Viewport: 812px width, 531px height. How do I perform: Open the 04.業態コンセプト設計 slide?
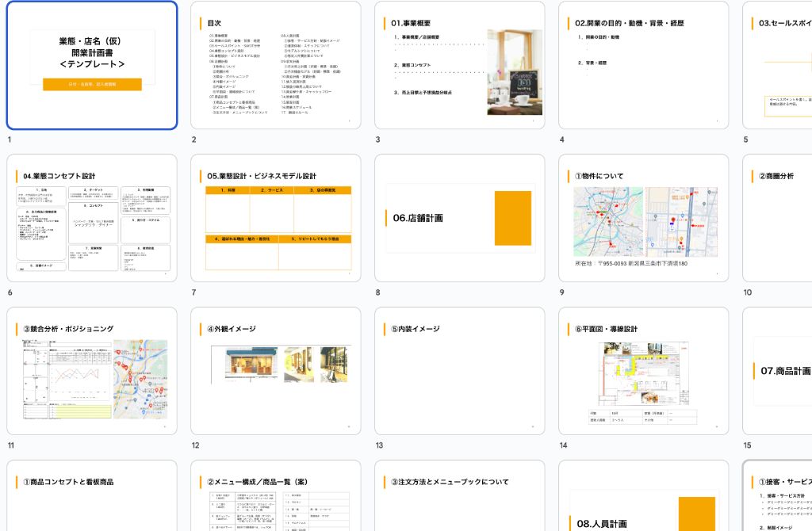click(92, 220)
